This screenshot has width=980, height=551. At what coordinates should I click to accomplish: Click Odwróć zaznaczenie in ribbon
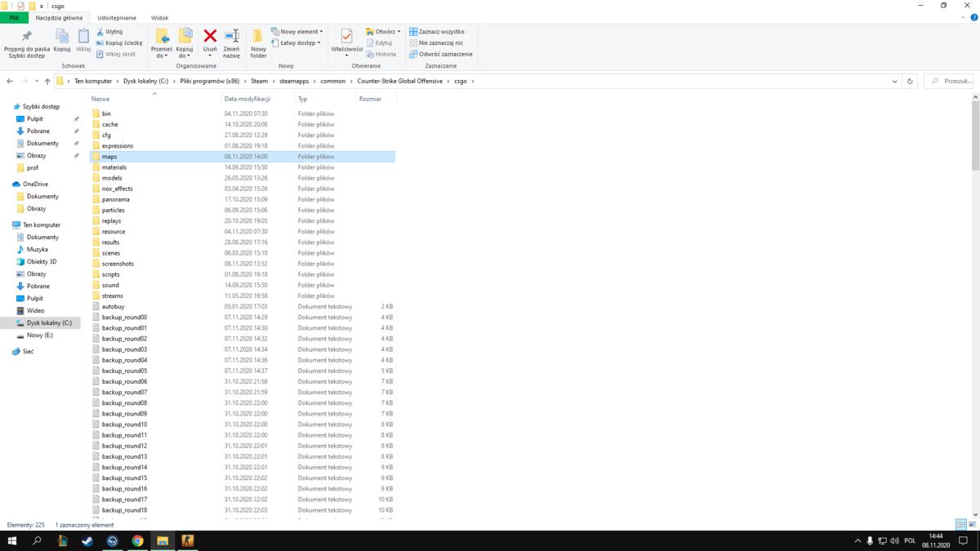(x=440, y=54)
